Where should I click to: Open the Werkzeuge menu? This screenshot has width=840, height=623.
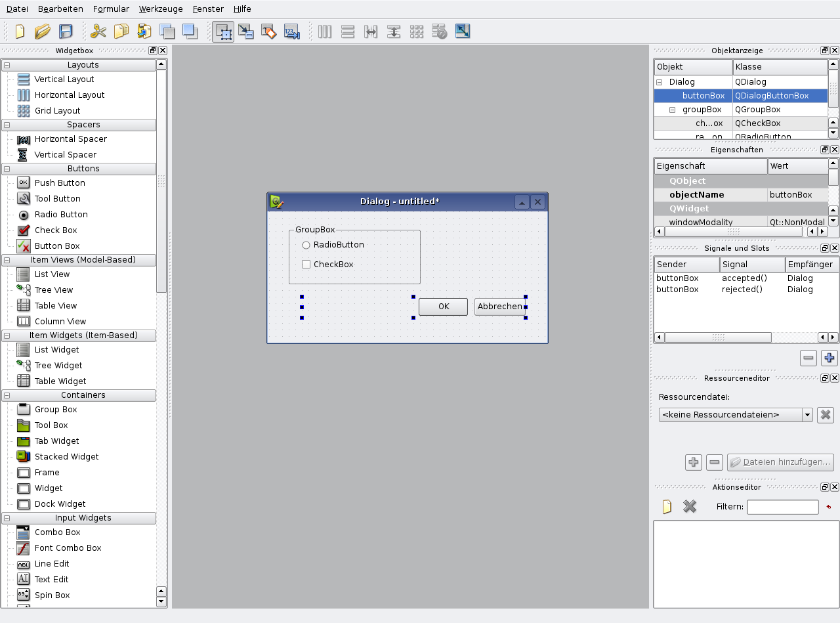(x=161, y=9)
